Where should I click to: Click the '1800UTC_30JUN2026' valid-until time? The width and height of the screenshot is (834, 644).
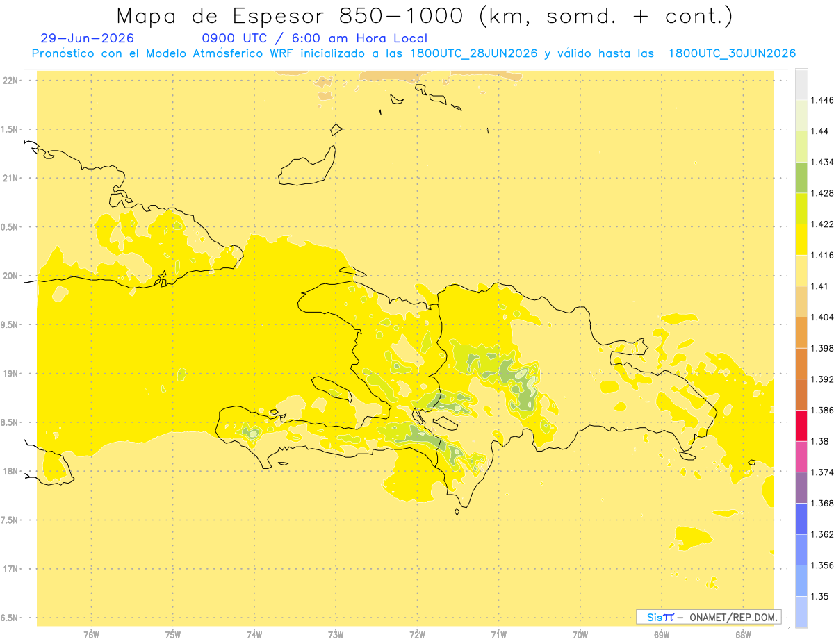tap(732, 53)
